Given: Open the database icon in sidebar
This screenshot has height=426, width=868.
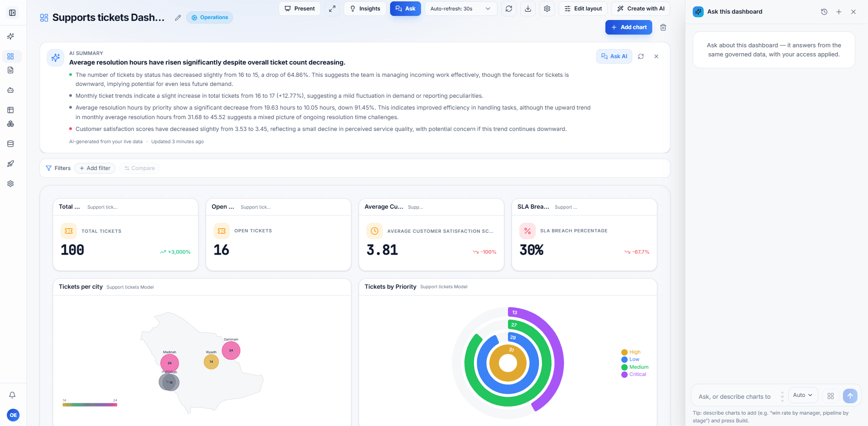Looking at the screenshot, I should click(x=10, y=144).
